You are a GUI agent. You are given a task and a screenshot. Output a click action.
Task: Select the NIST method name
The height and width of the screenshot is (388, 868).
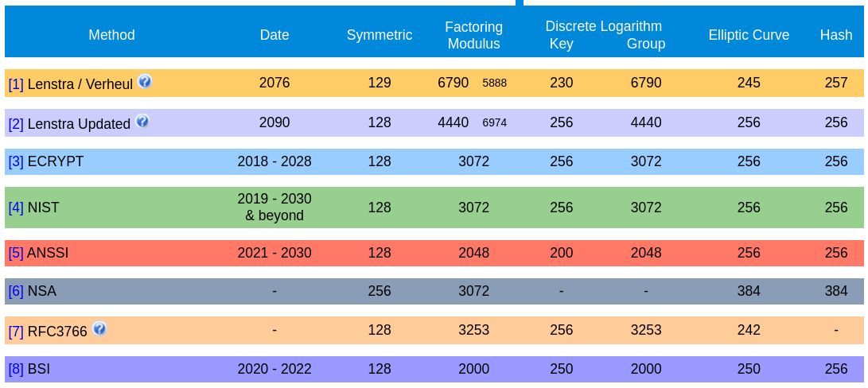[43, 208]
